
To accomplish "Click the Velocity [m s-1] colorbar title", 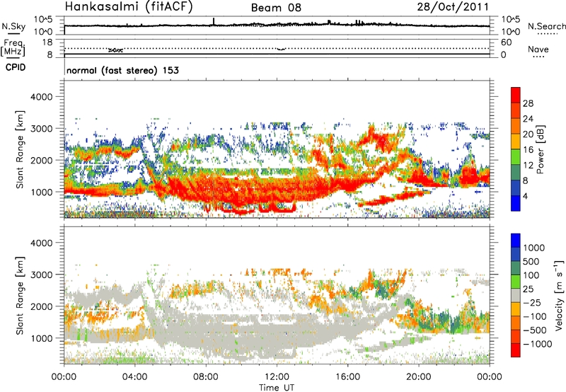I will [x=559, y=295].
